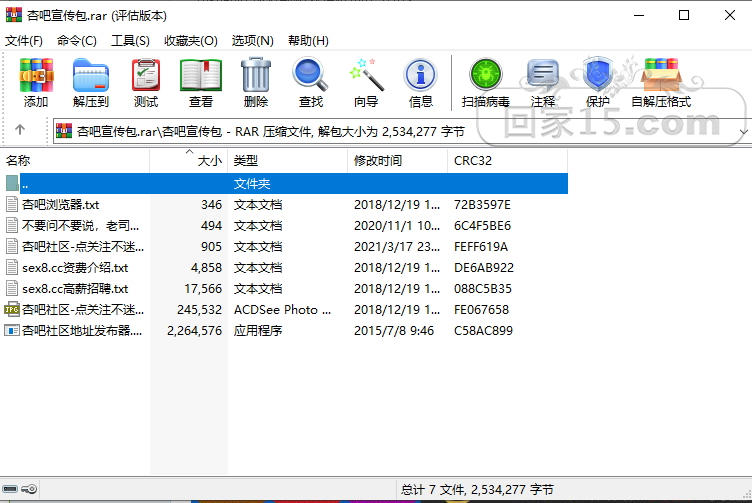
Task: Launch the 向导 (Wizard) wand tool
Action: [x=366, y=74]
